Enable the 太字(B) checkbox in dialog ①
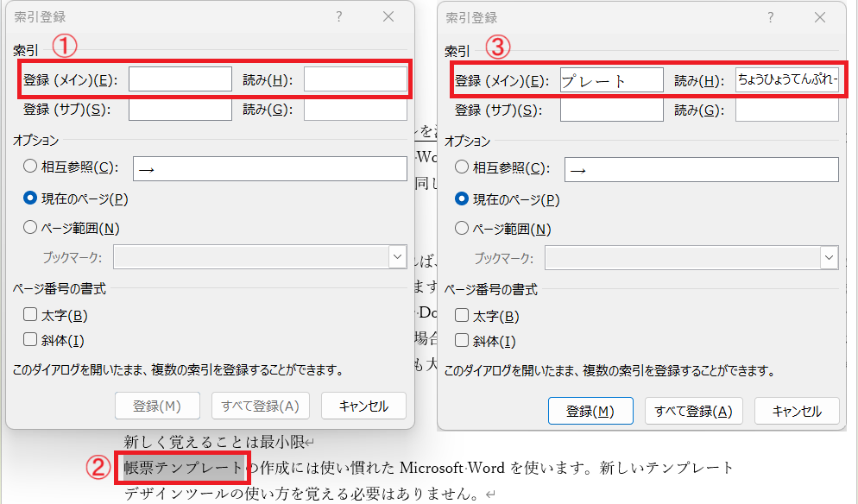Image resolution: width=858 pixels, height=504 pixels. coord(30,316)
